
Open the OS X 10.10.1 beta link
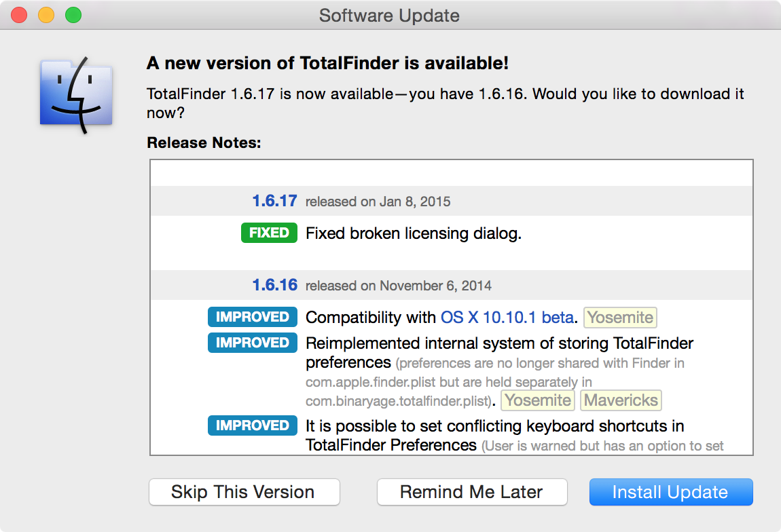tap(507, 318)
